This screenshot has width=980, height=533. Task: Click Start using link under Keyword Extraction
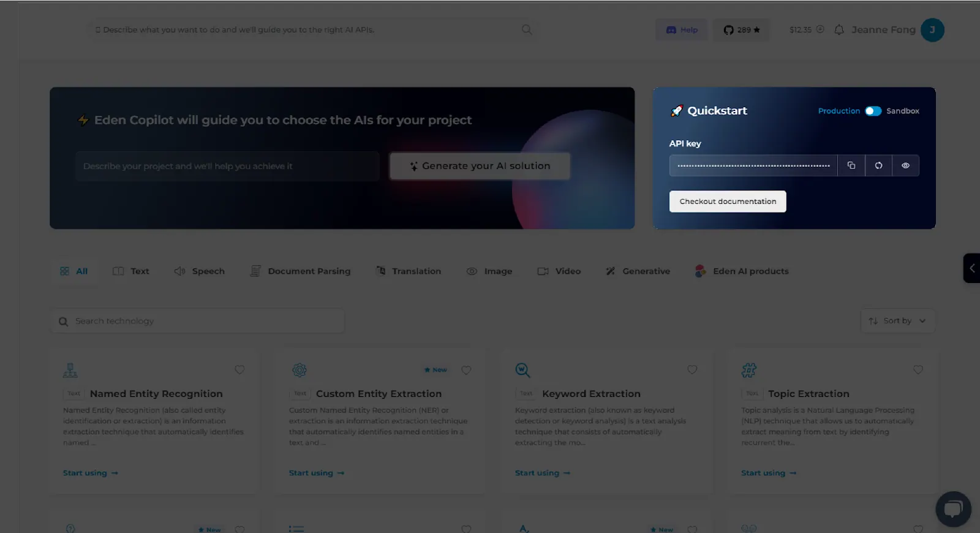click(543, 473)
